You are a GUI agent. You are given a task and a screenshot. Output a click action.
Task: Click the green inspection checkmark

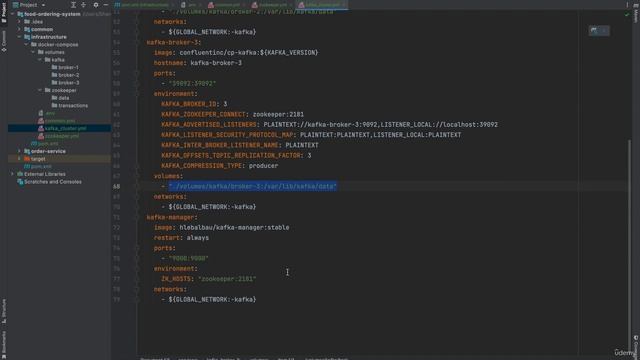point(627,15)
